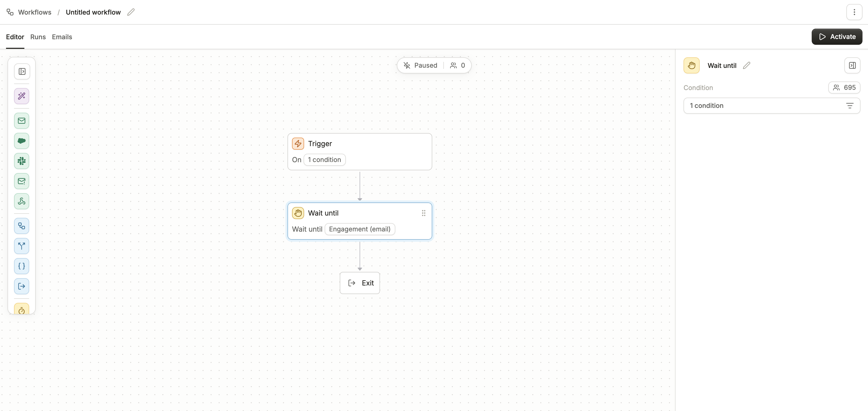
Task: Collapse the Wait until side panel
Action: [x=852, y=65]
